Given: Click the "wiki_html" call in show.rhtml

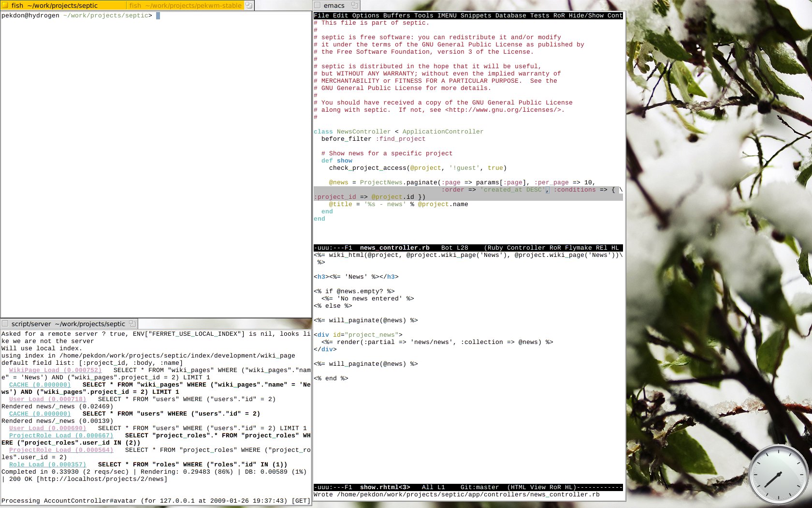Looking at the screenshot, I should (x=347, y=255).
